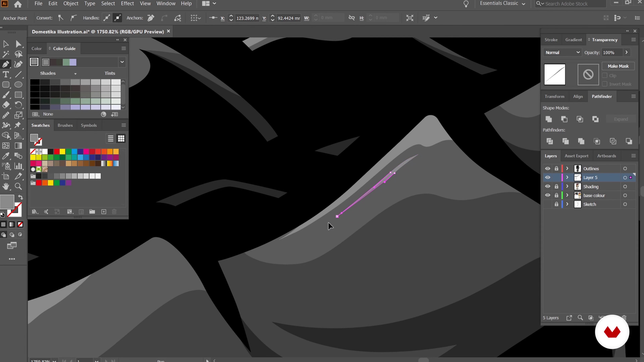Switch to the Stroke tab

tap(551, 40)
